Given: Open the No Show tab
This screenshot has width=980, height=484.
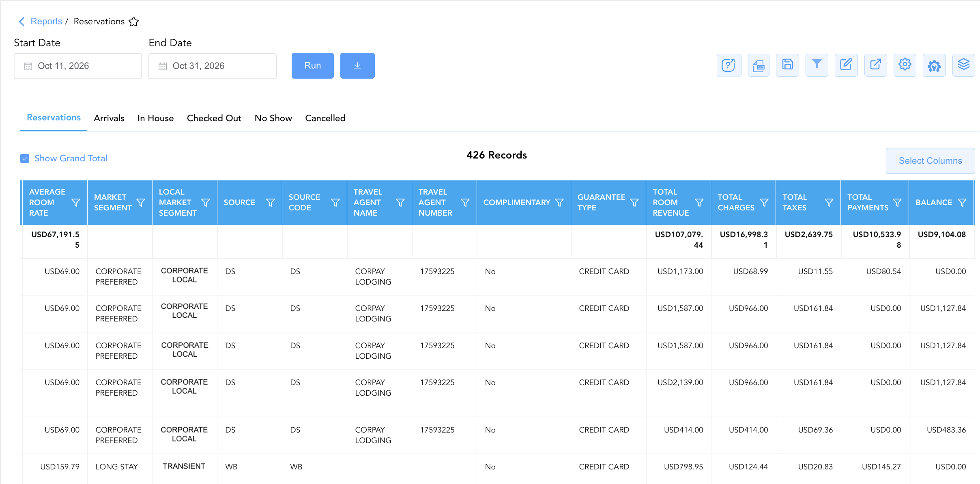Looking at the screenshot, I should click(273, 118).
